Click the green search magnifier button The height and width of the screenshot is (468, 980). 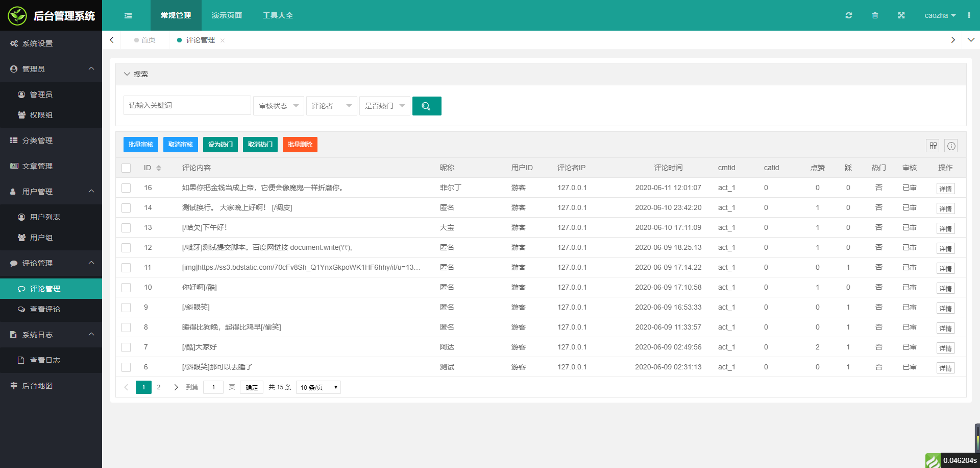tap(427, 106)
